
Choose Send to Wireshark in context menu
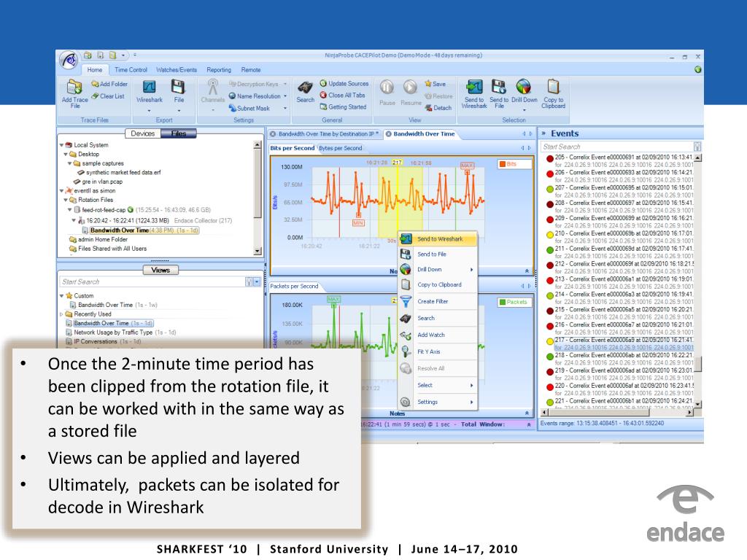click(438, 239)
